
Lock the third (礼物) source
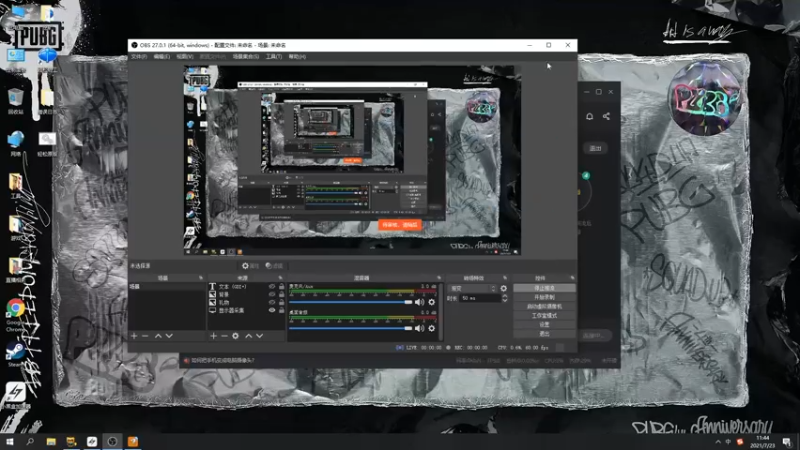(281, 302)
